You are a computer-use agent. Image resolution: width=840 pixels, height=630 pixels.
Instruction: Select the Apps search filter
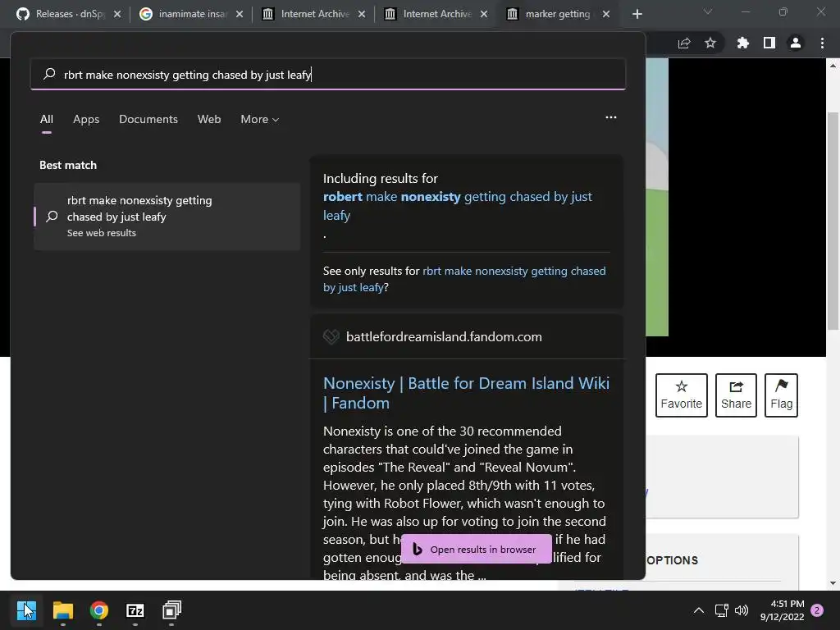click(x=86, y=120)
